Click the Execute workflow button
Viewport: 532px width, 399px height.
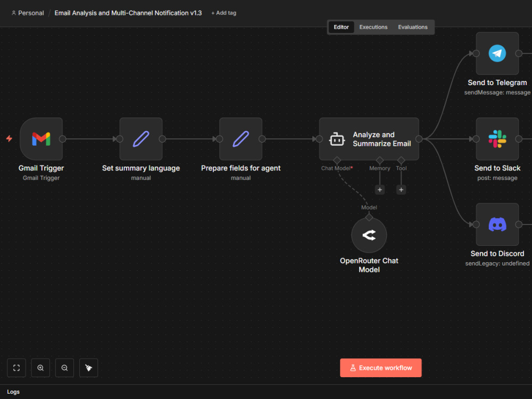pos(381,368)
